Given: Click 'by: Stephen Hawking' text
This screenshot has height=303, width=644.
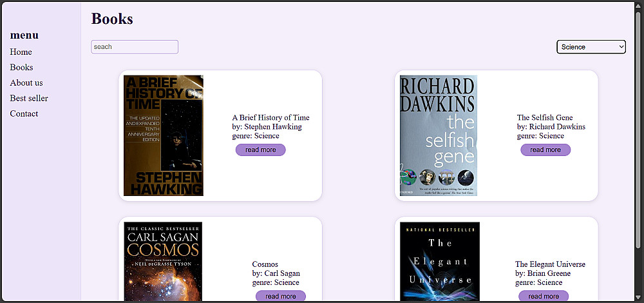Looking at the screenshot, I should (x=267, y=126).
